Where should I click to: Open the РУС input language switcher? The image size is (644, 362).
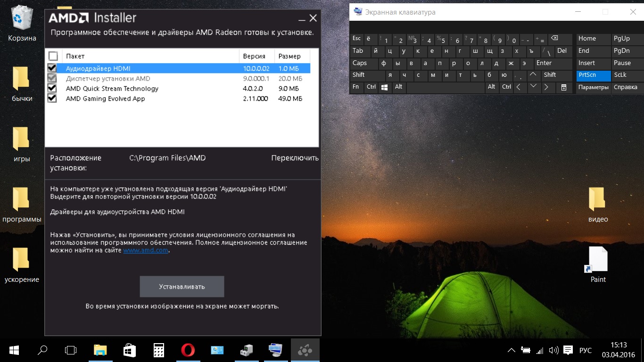click(x=586, y=351)
